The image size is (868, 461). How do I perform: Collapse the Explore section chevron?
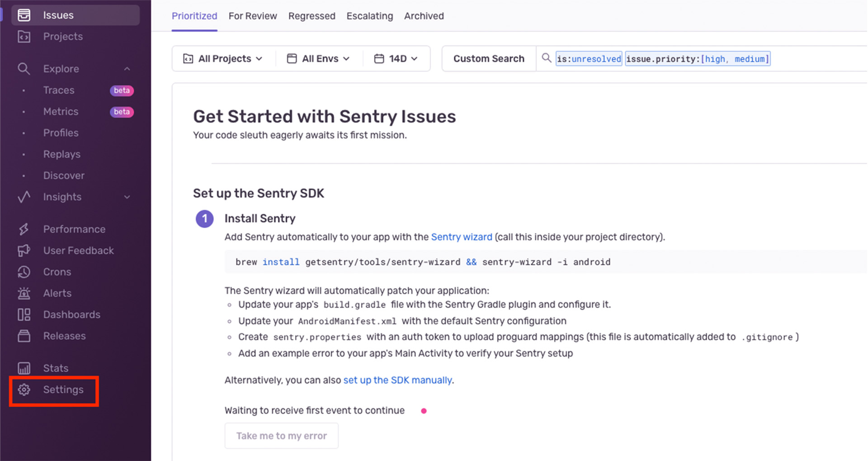[127, 69]
